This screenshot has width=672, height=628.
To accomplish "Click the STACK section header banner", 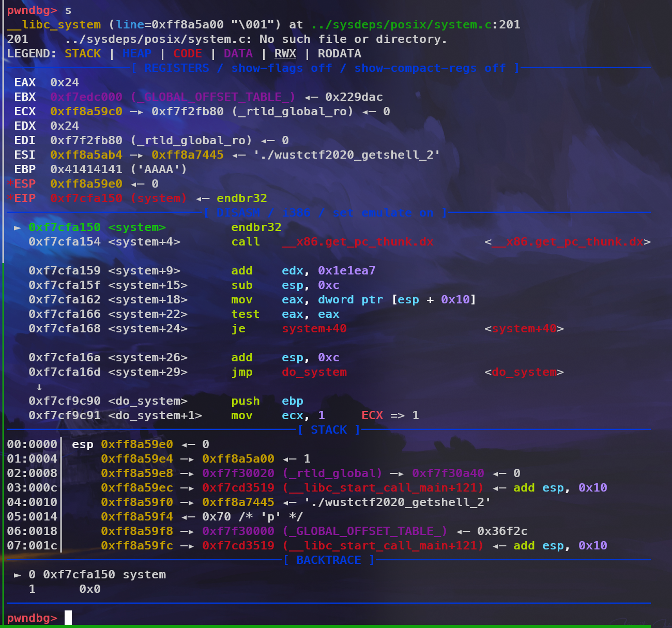I will [329, 430].
